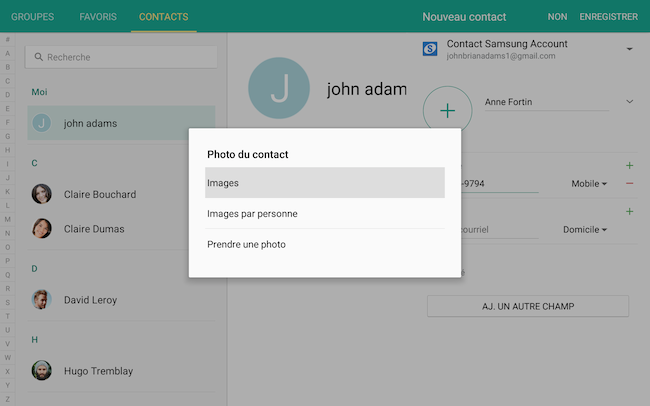The width and height of the screenshot is (650, 406).
Task: Expand the Anne Fortin name fields chevron
Action: (629, 102)
